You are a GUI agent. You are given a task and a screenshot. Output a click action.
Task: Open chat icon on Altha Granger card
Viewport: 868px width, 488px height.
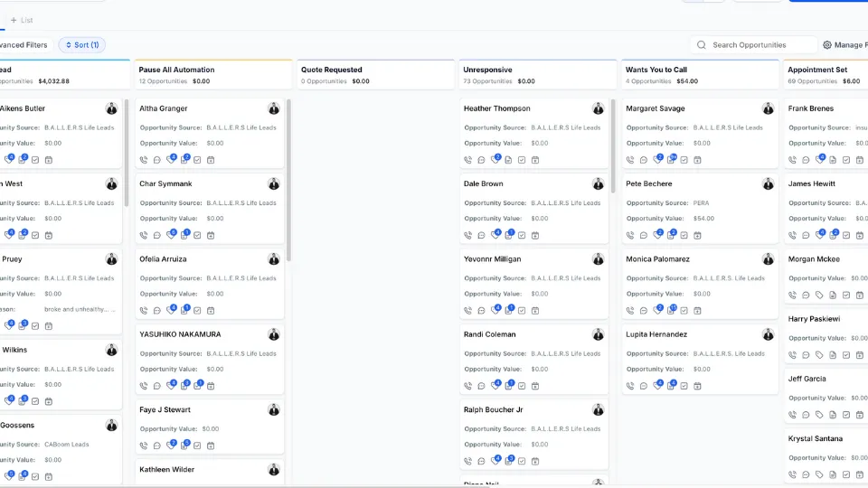pyautogui.click(x=157, y=160)
